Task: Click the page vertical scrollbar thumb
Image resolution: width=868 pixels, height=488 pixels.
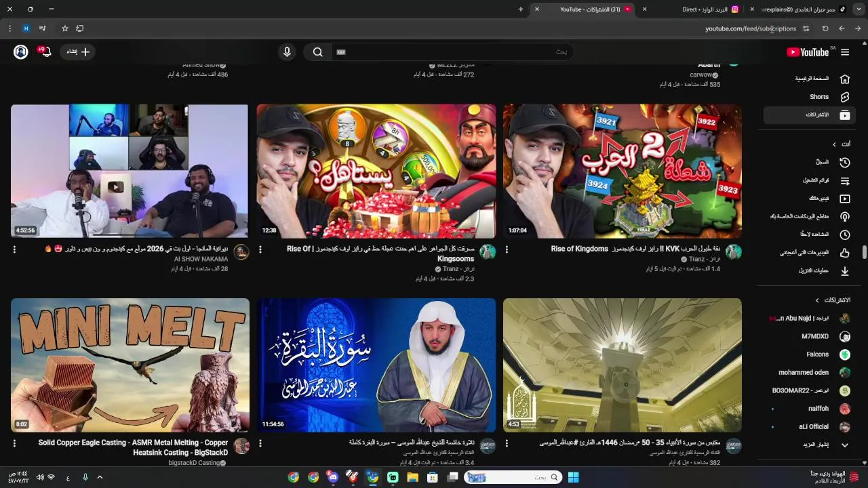Action: (865, 252)
